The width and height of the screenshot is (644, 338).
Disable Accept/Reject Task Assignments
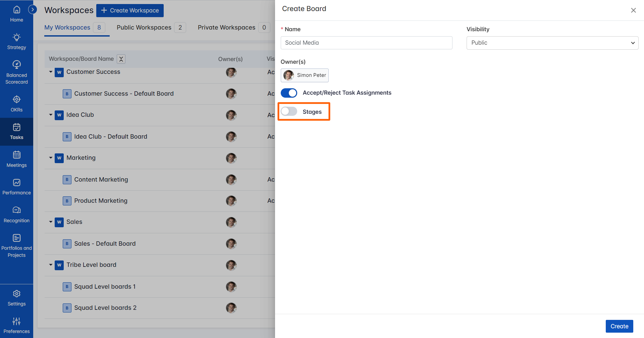pyautogui.click(x=289, y=93)
